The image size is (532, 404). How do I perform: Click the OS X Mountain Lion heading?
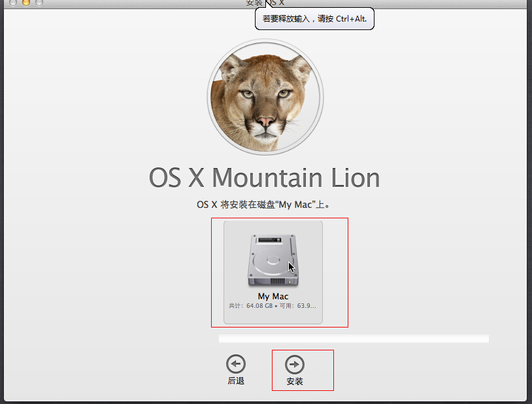[264, 178]
